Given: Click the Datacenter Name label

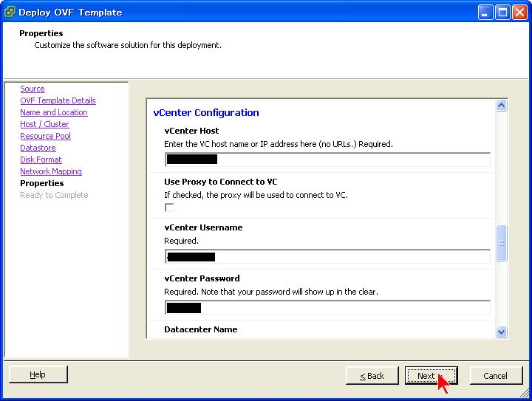Looking at the screenshot, I should click(201, 329).
